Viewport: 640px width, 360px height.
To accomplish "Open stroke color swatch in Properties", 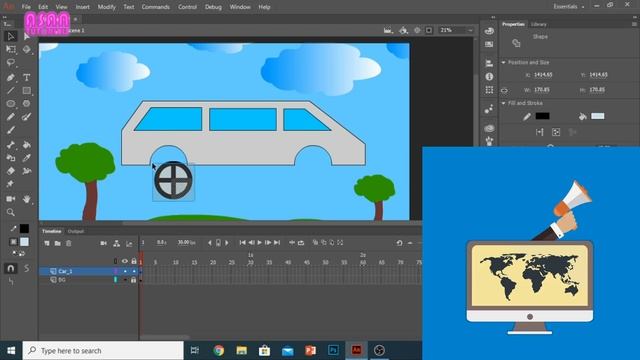I will [x=542, y=116].
